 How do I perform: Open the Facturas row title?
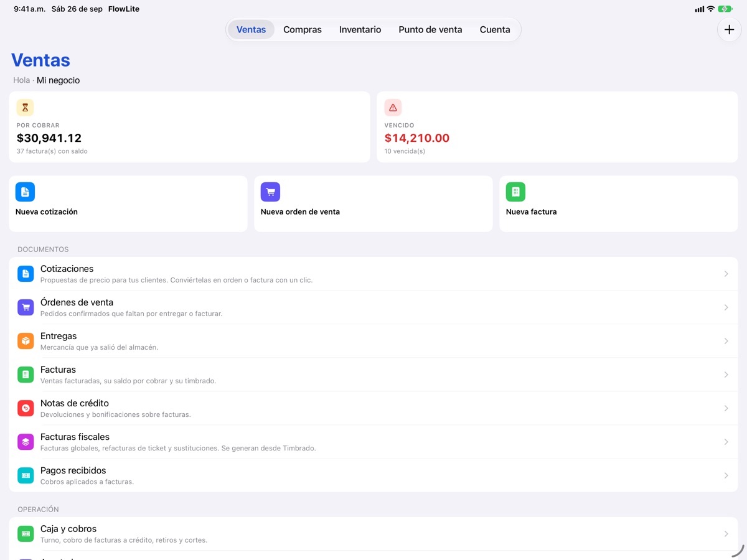coord(58,370)
